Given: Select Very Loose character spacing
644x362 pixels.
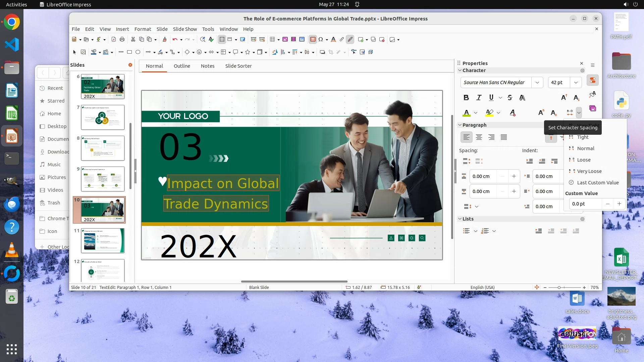Looking at the screenshot, I should pyautogui.click(x=589, y=171).
